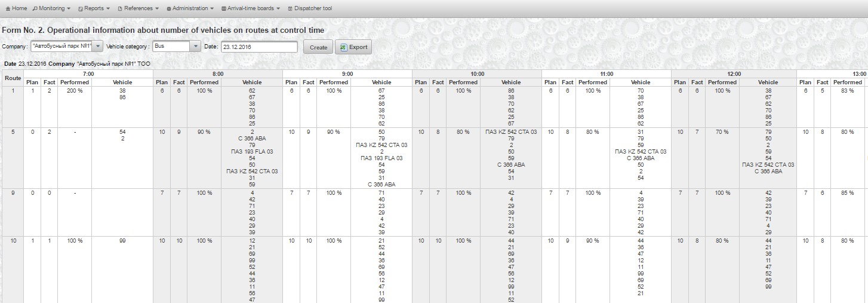
Task: Click the Monitoring magnifier icon
Action: coord(35,9)
